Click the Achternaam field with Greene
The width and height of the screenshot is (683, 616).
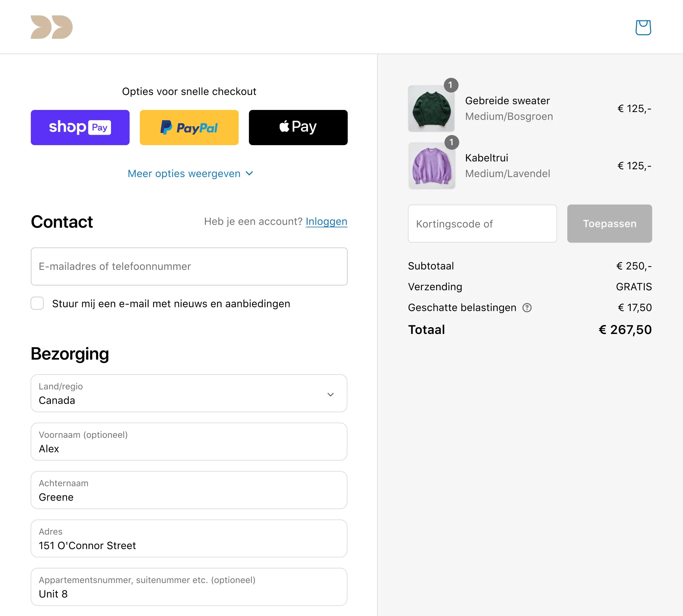pyautogui.click(x=189, y=490)
